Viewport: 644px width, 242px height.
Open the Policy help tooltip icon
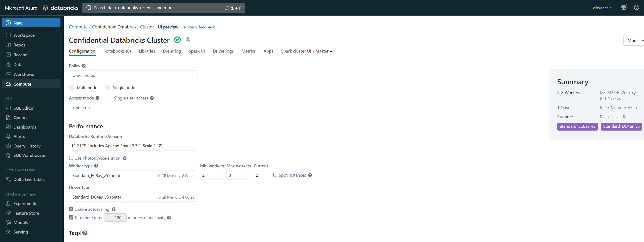tap(84, 66)
